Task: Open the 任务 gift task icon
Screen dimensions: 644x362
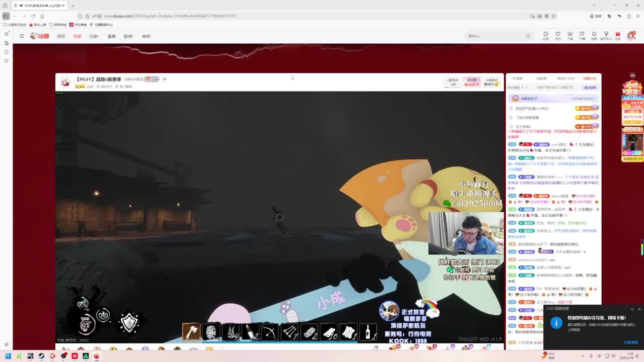Action: 617,35
